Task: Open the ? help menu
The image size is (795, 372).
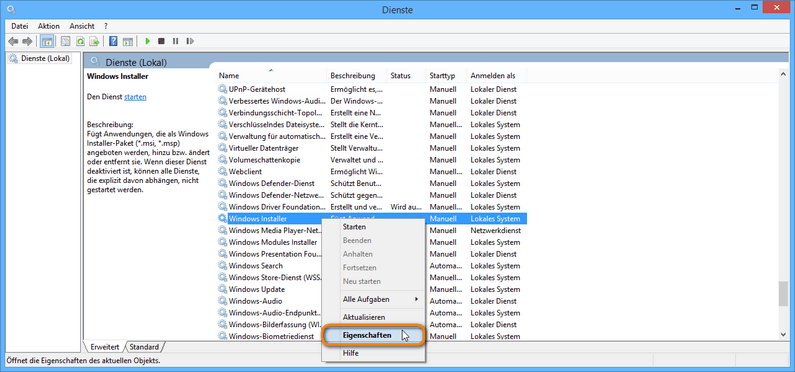Action: click(x=106, y=26)
